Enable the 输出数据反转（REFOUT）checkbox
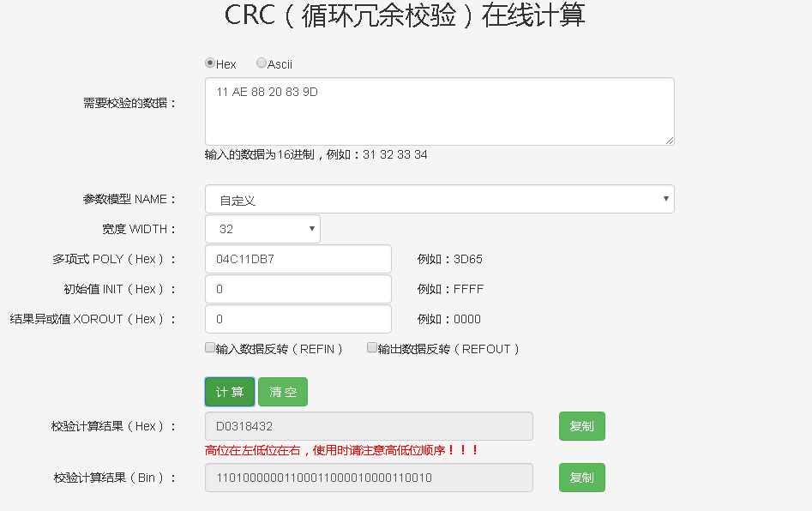Image resolution: width=812 pixels, height=511 pixels. tap(371, 346)
